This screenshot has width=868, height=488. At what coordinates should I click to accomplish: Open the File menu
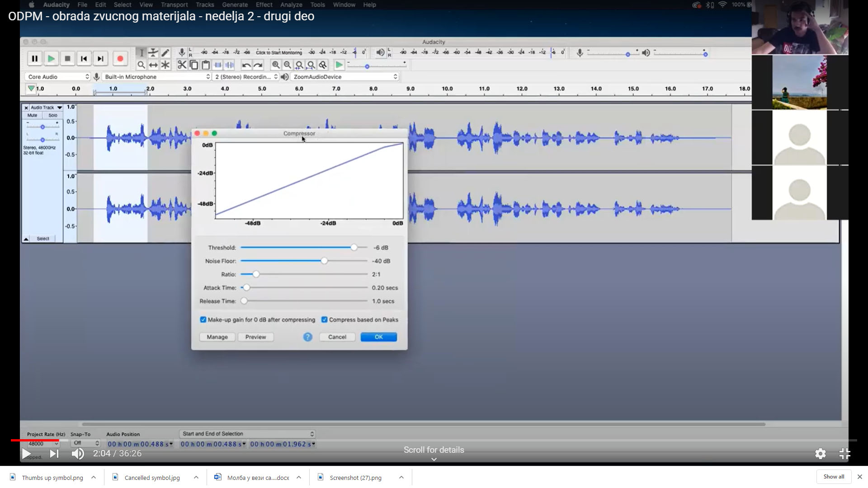coord(82,5)
